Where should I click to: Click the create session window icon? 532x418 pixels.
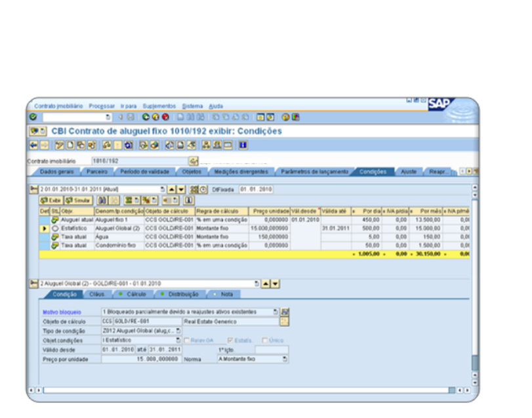coord(260,117)
